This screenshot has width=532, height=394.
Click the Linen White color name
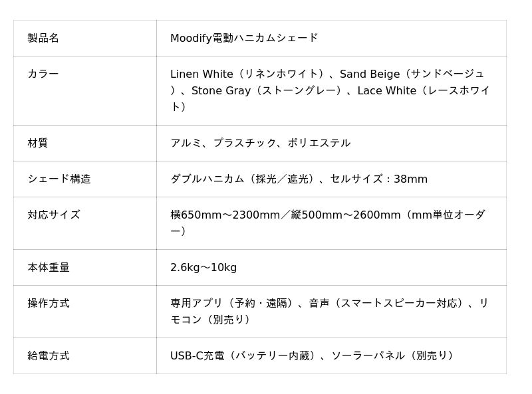201,74
